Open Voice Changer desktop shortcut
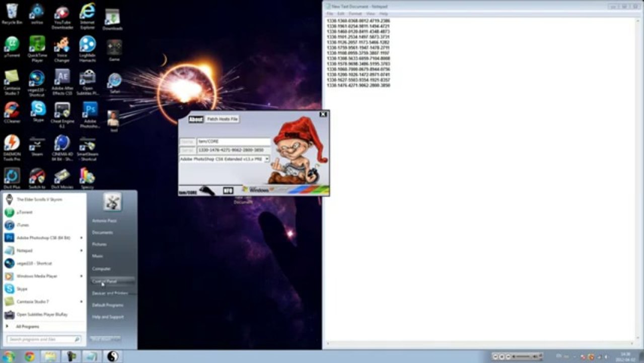Image resolution: width=644 pixels, height=363 pixels. (x=62, y=49)
